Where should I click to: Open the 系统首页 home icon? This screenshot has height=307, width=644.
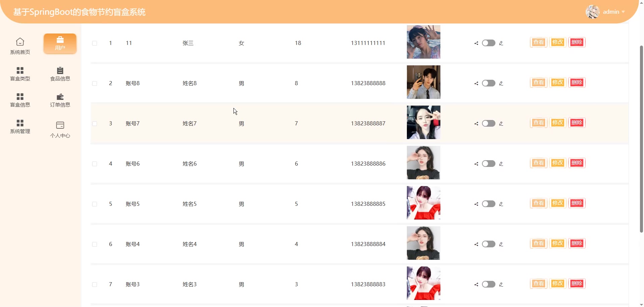20,42
